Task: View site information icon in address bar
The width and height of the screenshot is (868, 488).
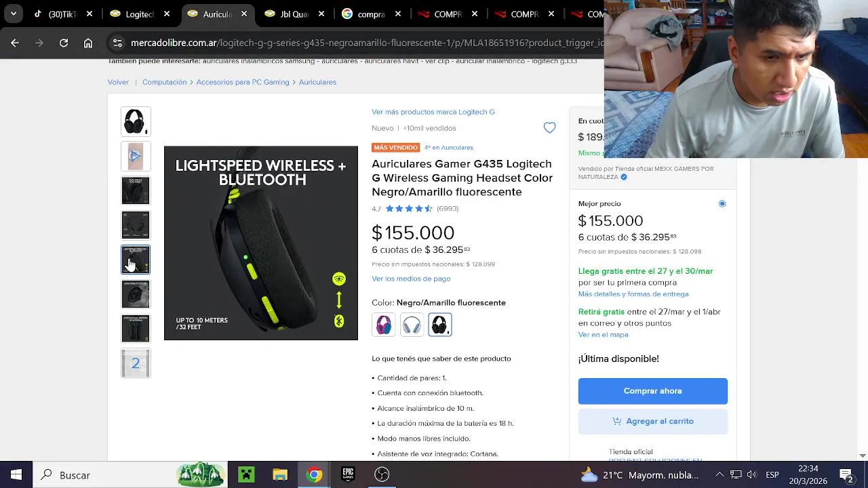Action: pyautogui.click(x=117, y=43)
